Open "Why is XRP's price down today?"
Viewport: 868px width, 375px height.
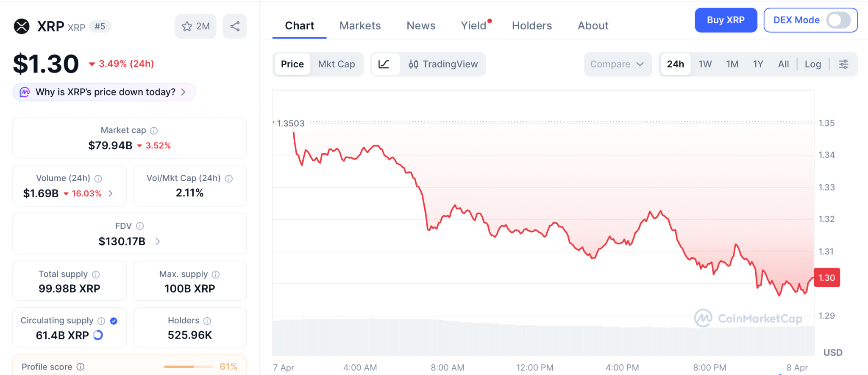coord(104,92)
